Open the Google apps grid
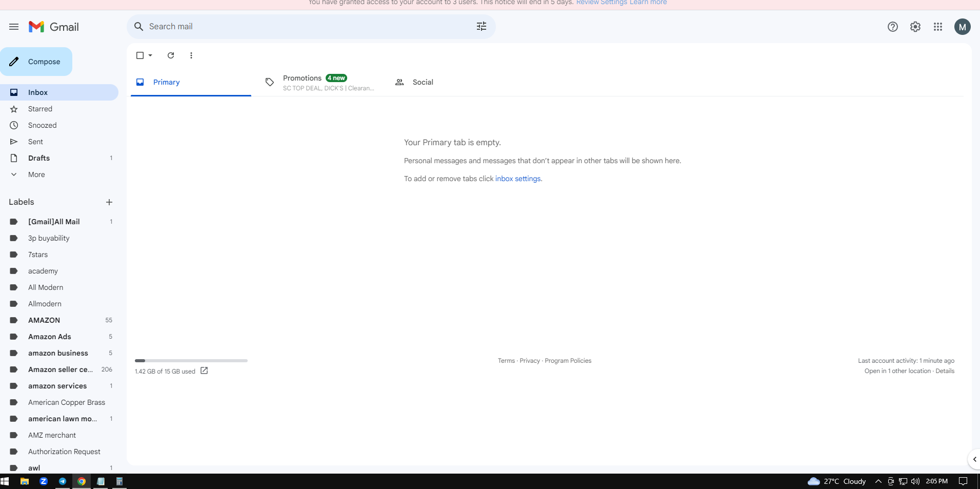This screenshot has height=489, width=980. (x=937, y=27)
